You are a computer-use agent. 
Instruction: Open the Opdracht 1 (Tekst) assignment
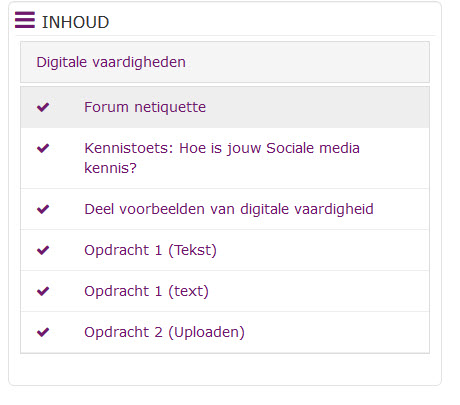click(x=150, y=250)
